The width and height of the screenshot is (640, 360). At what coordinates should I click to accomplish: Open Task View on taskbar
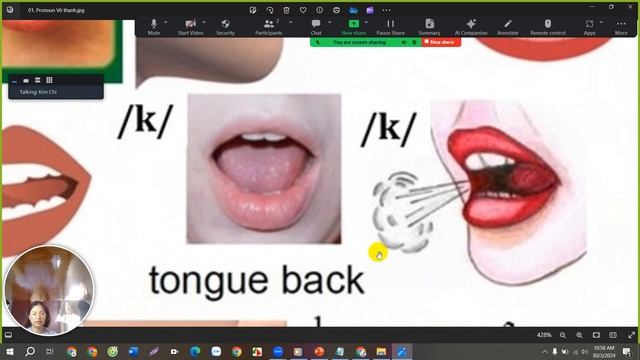50,351
